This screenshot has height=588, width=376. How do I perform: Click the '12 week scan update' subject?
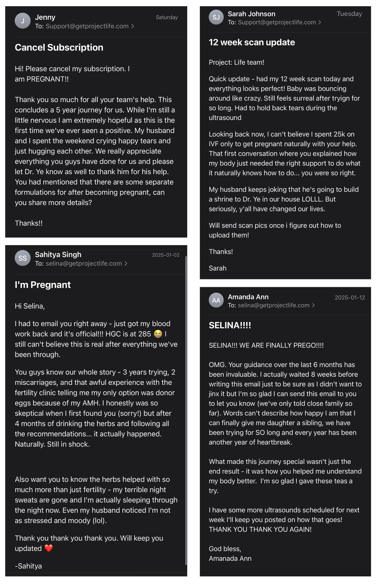(252, 42)
